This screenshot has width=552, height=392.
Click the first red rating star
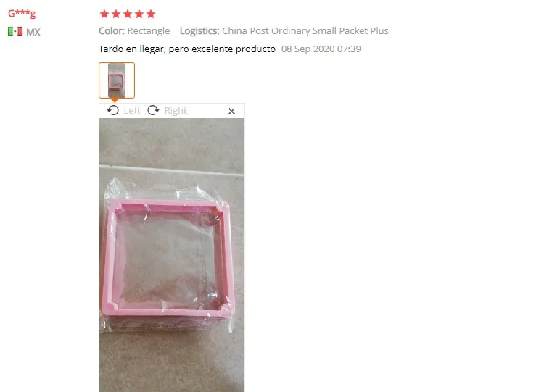click(x=104, y=14)
